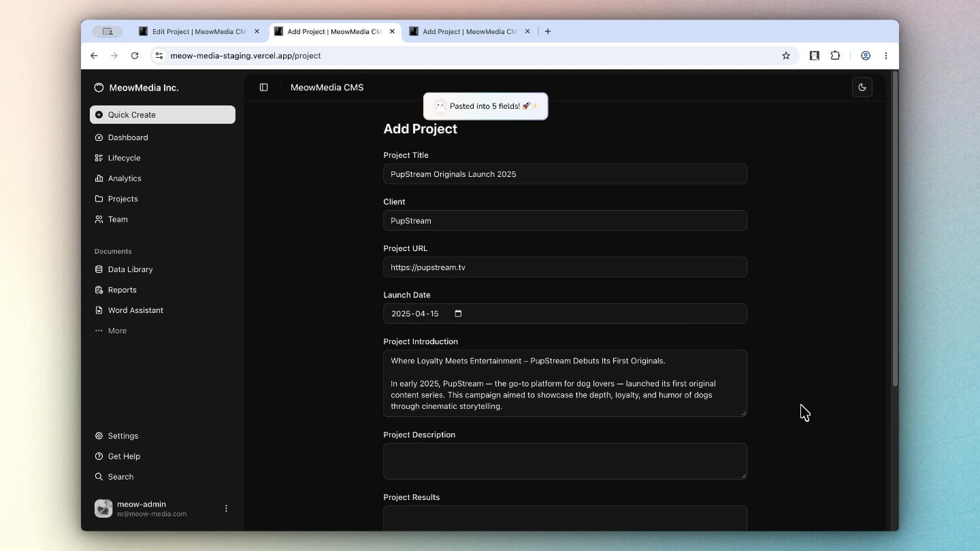Open the Chrome profile menu
This screenshot has height=551, width=980.
coord(866,56)
